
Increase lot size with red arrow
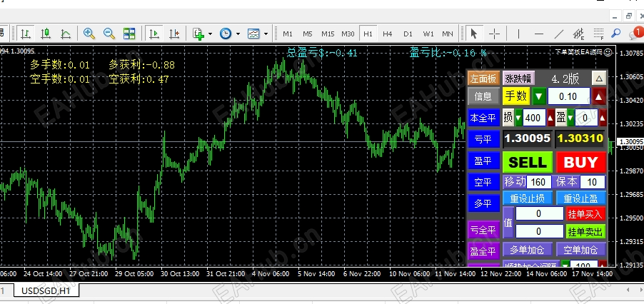(x=599, y=97)
